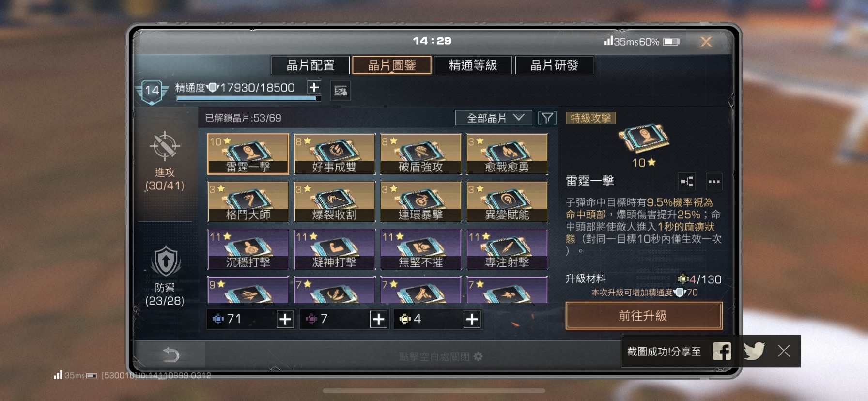Screen dimensions: 868x401
Task: Share screenshot to Twitter
Action: 754,351
